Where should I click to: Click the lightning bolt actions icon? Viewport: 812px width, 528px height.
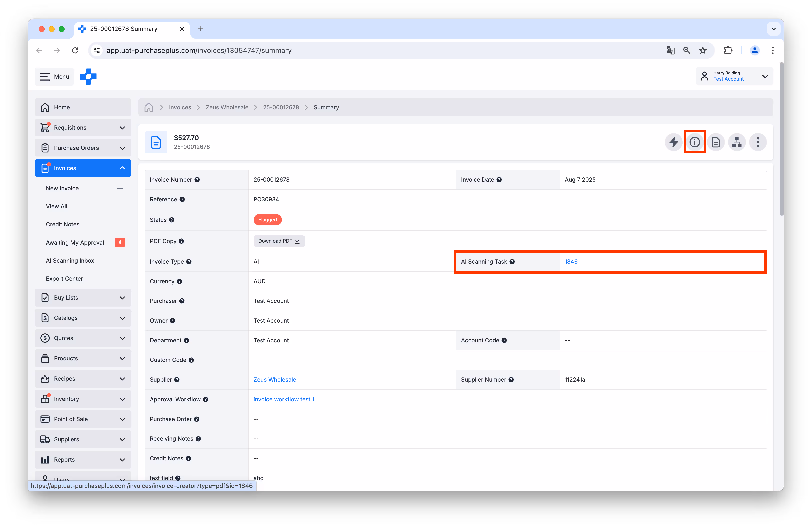coord(673,142)
